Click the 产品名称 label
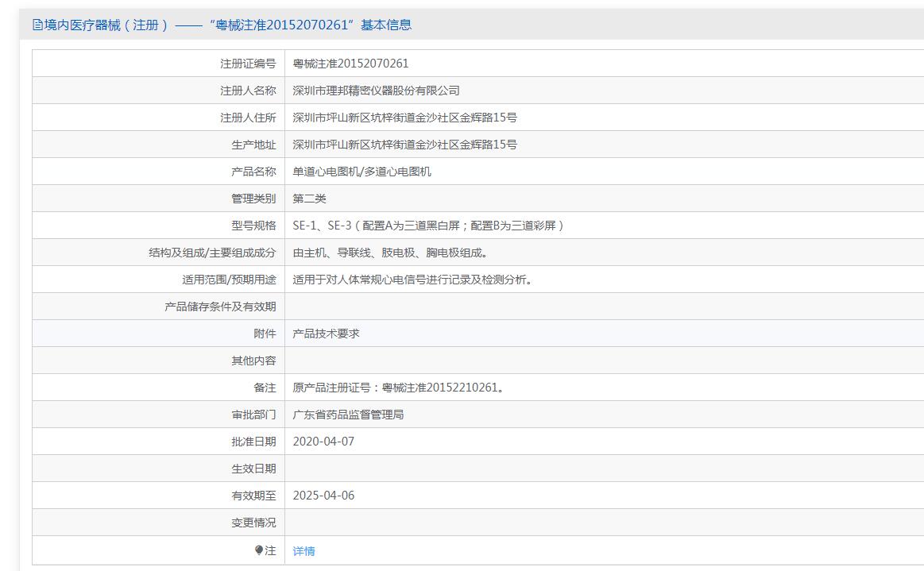The width and height of the screenshot is (924, 571). [x=253, y=172]
